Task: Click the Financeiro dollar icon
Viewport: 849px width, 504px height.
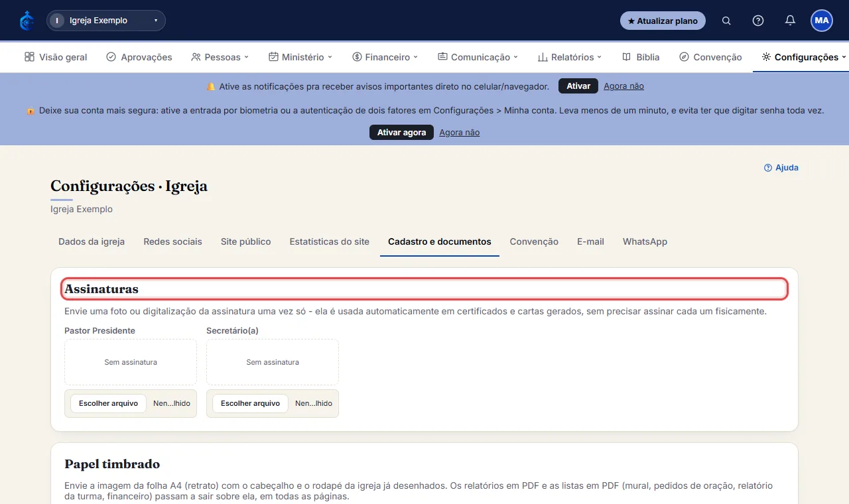Action: [357, 57]
